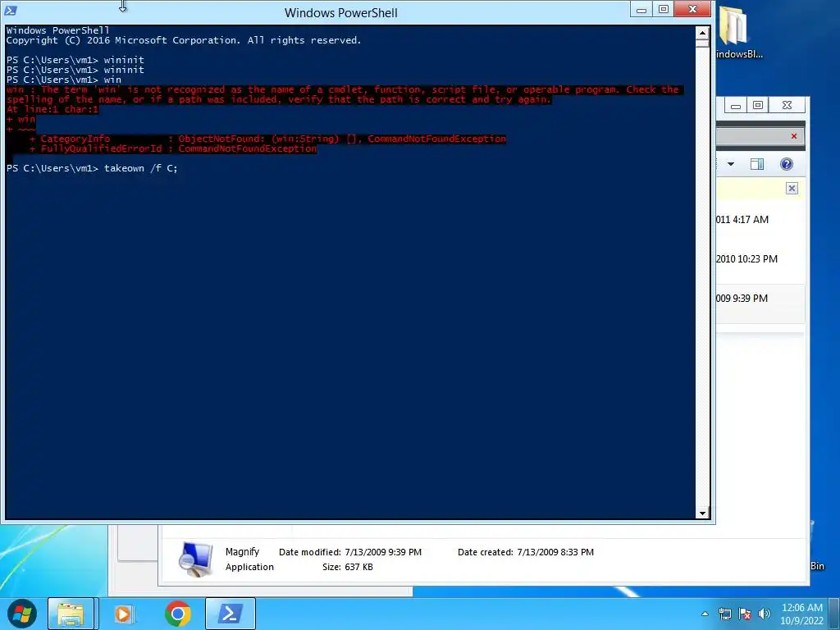The height and width of the screenshot is (630, 840).
Task: Toggle the Explorer preview pane icon
Action: coord(757,164)
